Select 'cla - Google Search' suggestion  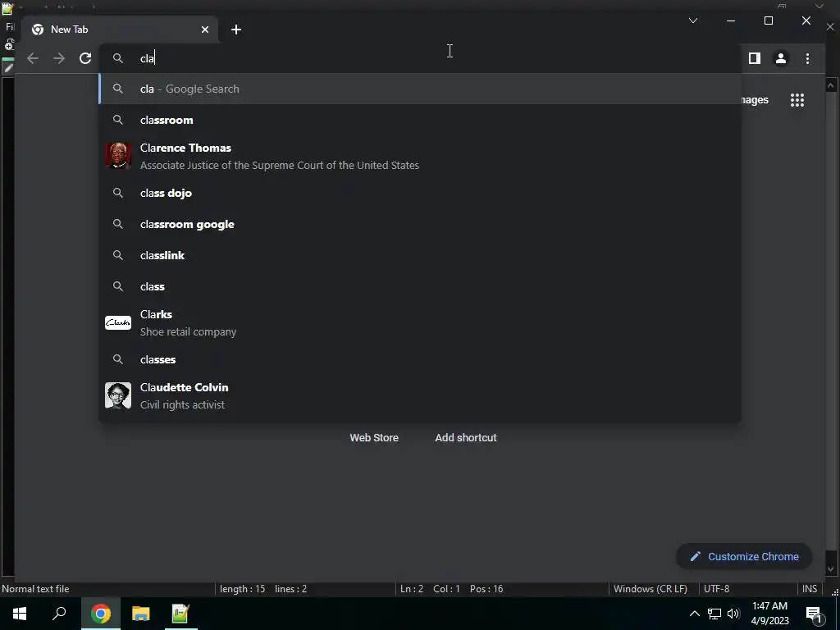(420, 89)
